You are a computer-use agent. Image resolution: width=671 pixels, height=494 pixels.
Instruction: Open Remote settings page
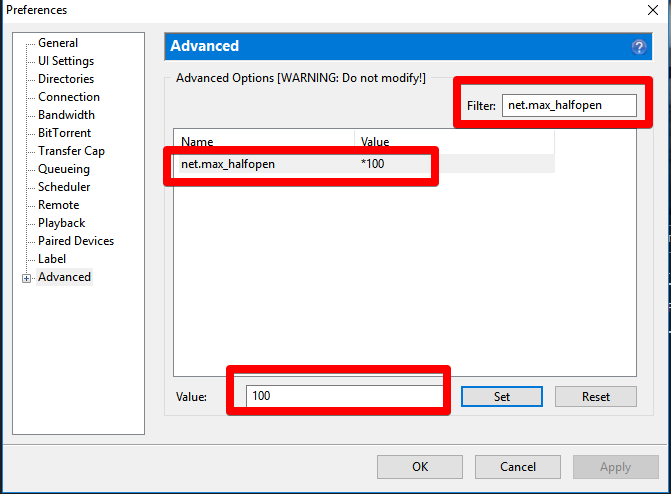point(59,205)
